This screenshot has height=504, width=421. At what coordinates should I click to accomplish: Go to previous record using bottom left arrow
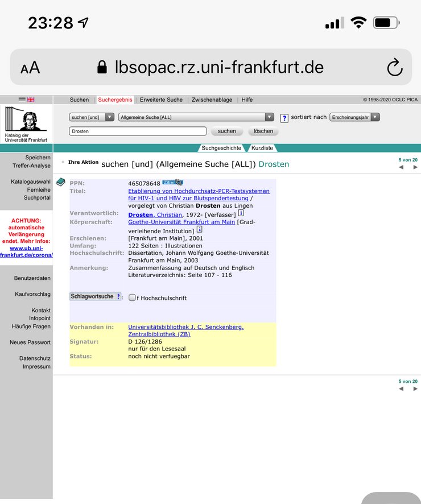point(401,389)
